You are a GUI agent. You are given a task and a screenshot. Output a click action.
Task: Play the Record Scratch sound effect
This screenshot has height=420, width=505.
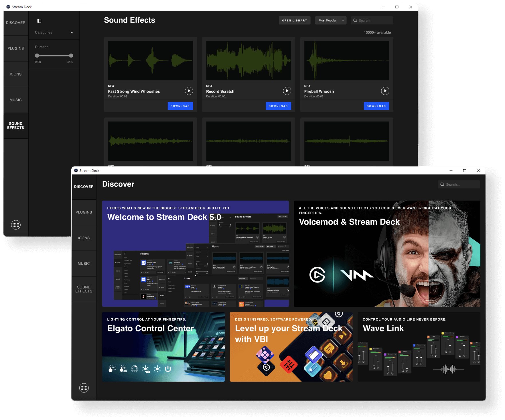point(287,91)
